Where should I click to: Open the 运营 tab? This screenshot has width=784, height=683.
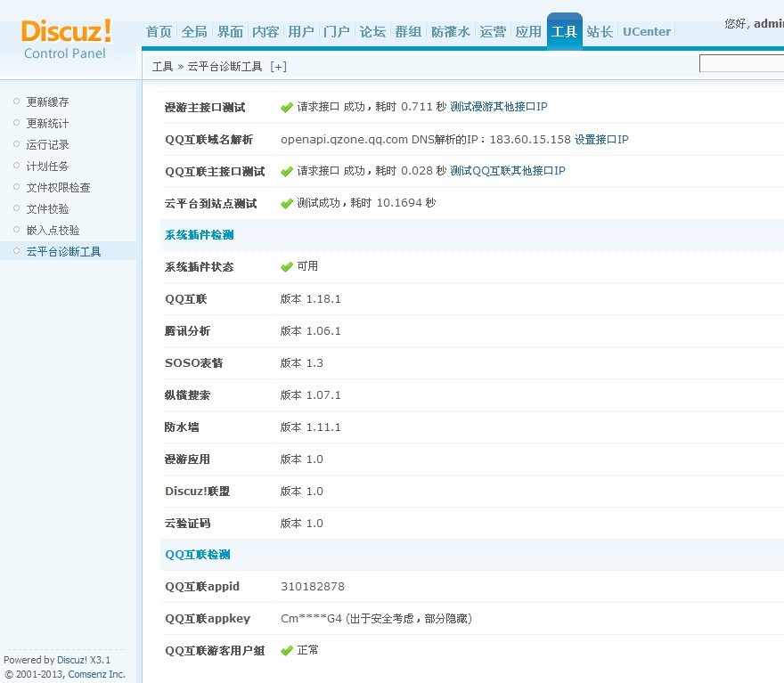493,32
